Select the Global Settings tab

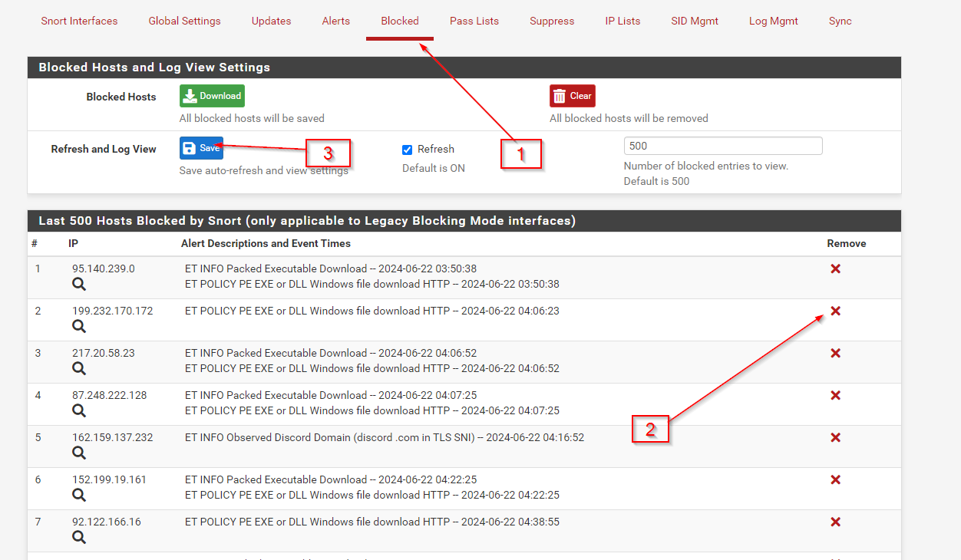184,21
